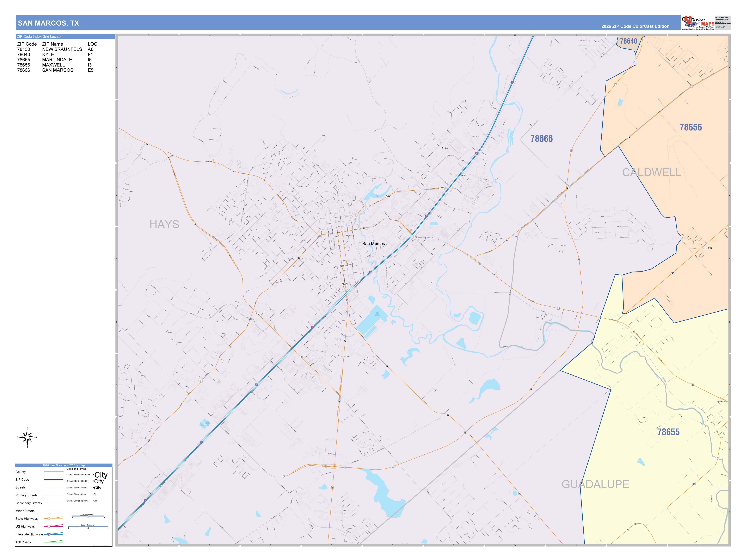Click the Scale in Miles bar

(88, 516)
